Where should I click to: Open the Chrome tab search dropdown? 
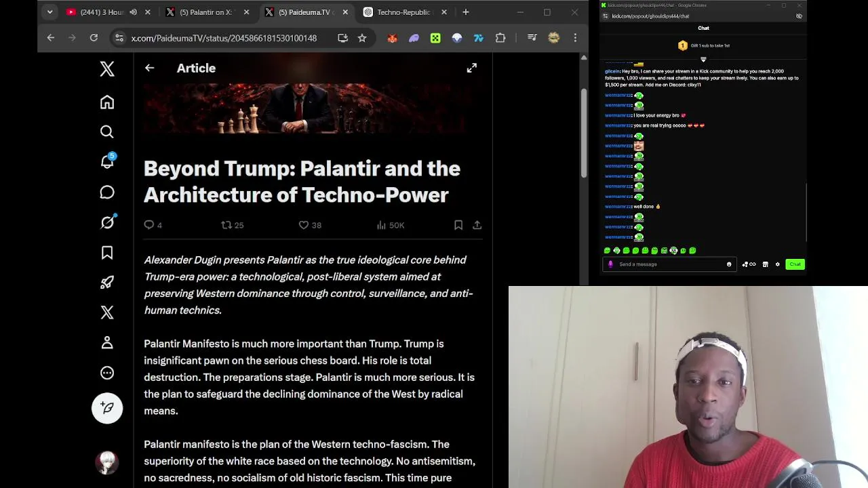[x=50, y=12]
